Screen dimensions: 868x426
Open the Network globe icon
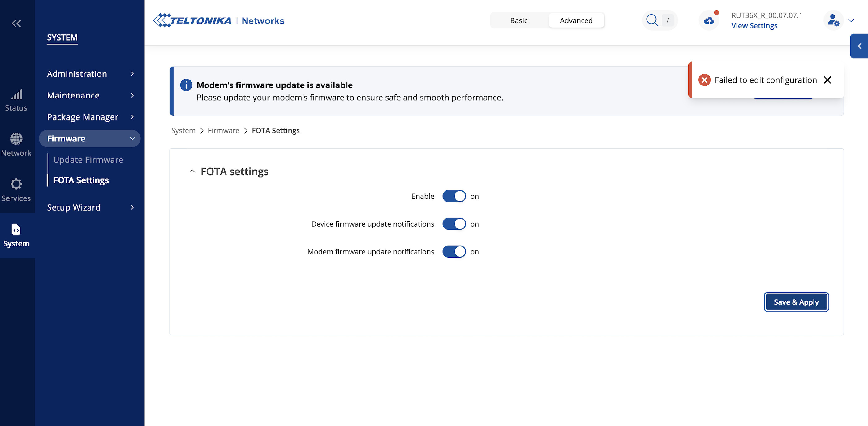pos(16,139)
